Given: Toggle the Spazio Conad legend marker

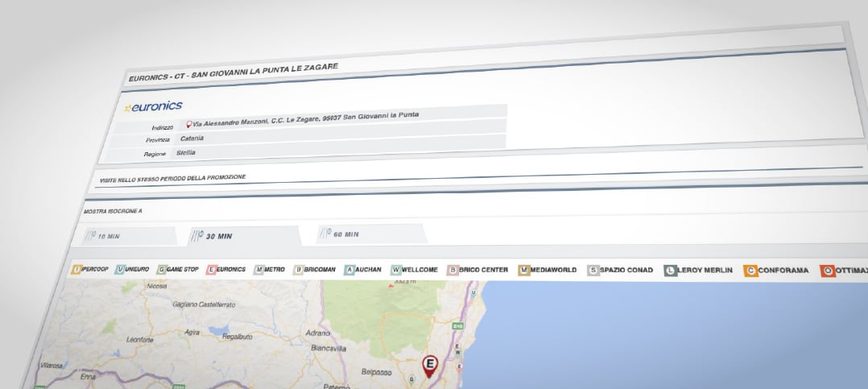Looking at the screenshot, I should click(593, 271).
